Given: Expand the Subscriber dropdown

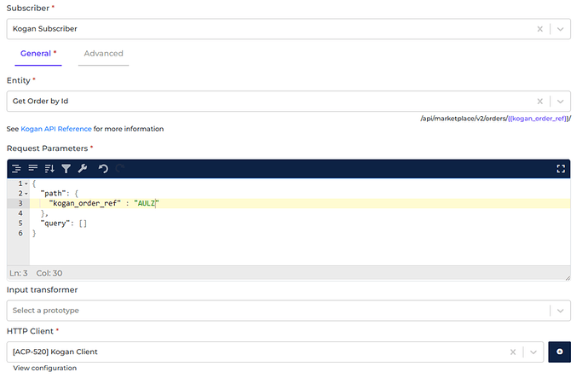Looking at the screenshot, I should coord(560,29).
